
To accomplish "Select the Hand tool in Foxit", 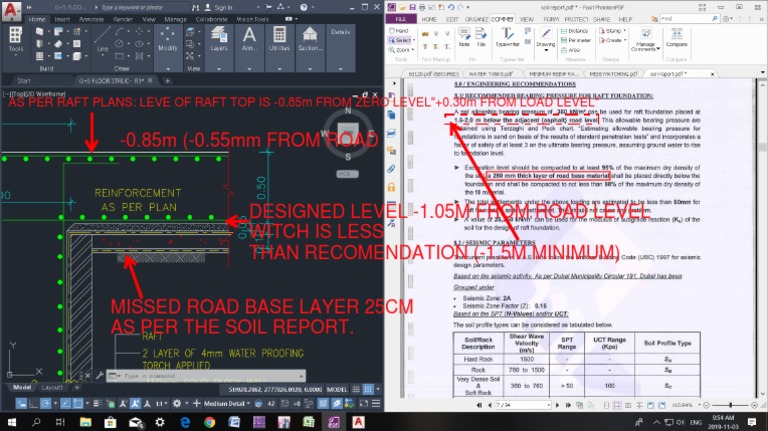I will coord(399,31).
